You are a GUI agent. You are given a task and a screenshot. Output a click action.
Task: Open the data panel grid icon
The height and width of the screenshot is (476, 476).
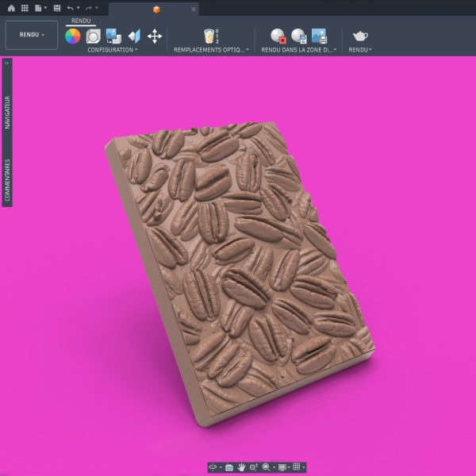coord(25,8)
